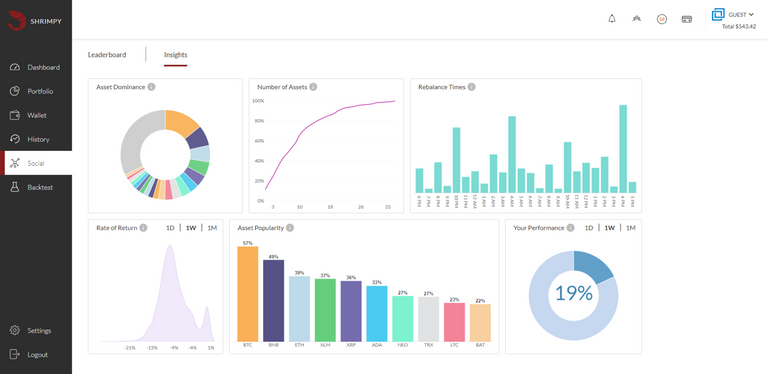Show Rate of Return info icon
Viewport: 768px width, 374px height.
click(143, 228)
